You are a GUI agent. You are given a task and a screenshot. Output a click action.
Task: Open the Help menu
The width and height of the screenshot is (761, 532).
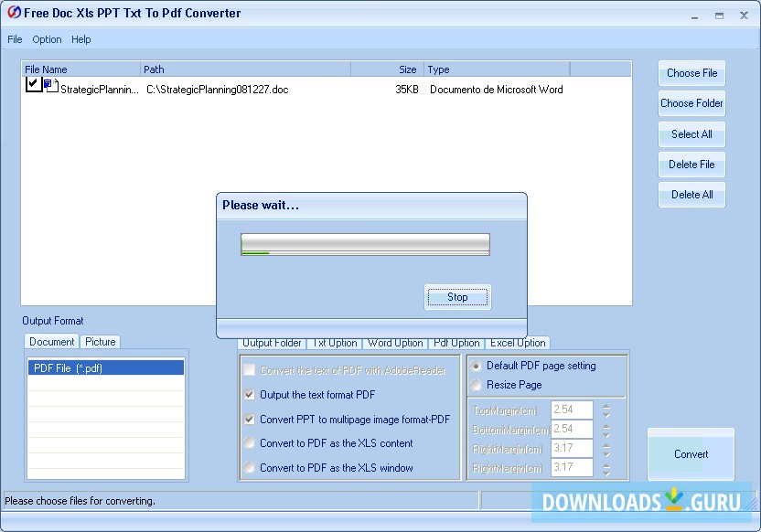(x=81, y=39)
